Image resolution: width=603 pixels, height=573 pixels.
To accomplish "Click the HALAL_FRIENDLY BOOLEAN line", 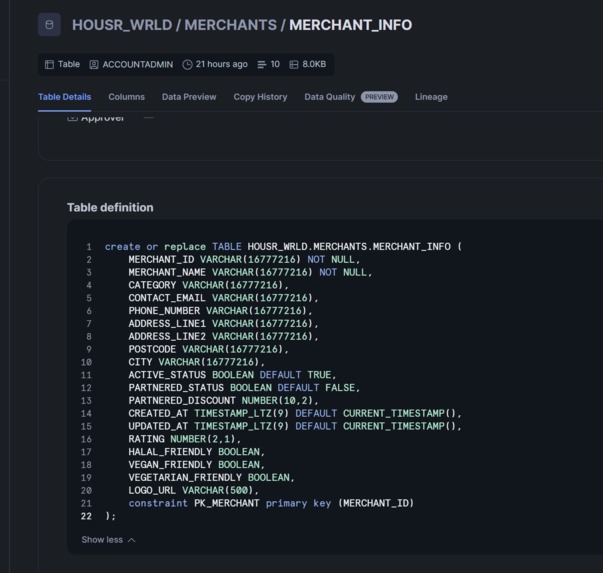I will click(196, 452).
